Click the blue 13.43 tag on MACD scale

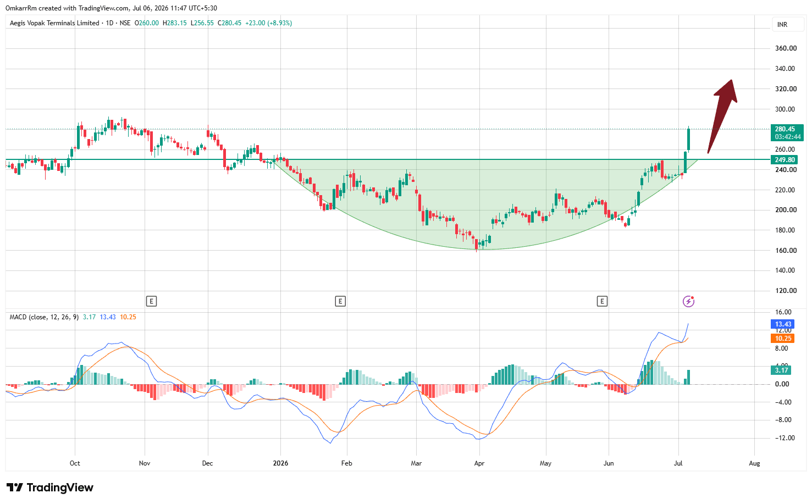coord(783,324)
